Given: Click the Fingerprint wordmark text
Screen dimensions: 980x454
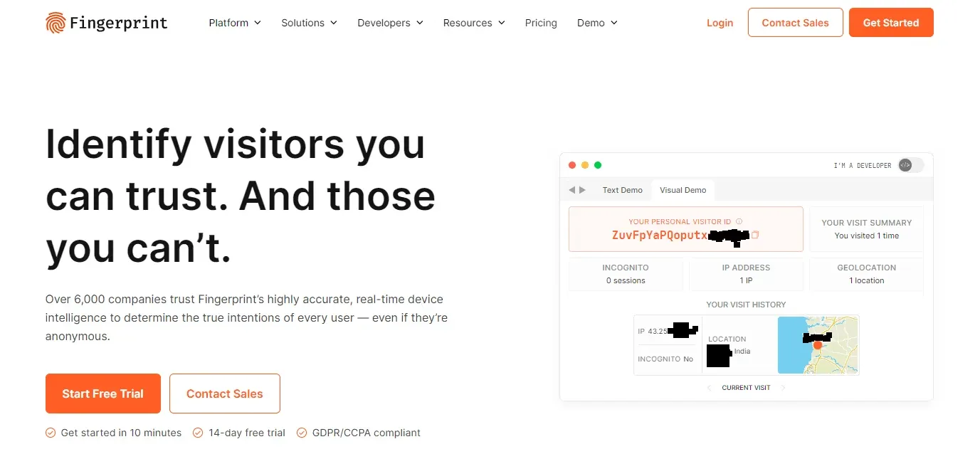Looking at the screenshot, I should 119,23.
